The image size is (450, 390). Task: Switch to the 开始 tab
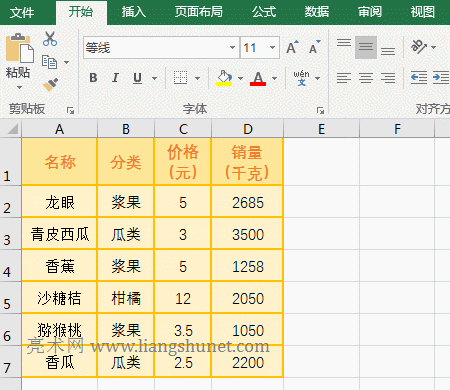(x=81, y=12)
